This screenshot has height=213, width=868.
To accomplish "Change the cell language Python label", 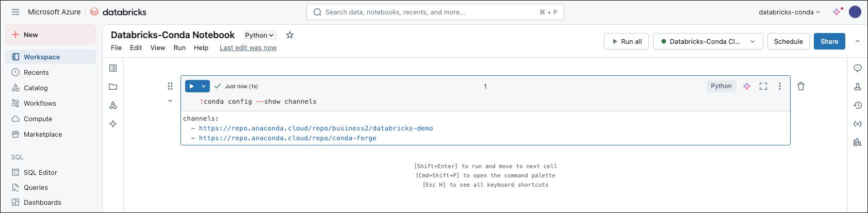I will [721, 86].
